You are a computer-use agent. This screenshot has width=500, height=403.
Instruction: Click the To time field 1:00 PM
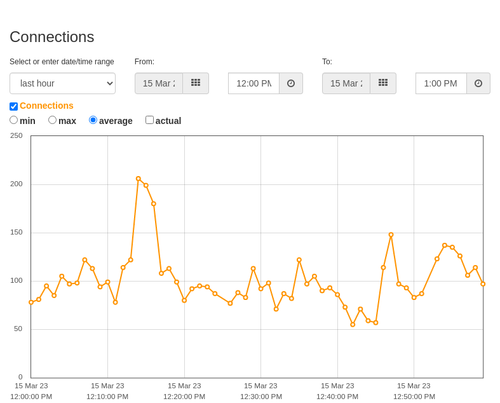[441, 83]
